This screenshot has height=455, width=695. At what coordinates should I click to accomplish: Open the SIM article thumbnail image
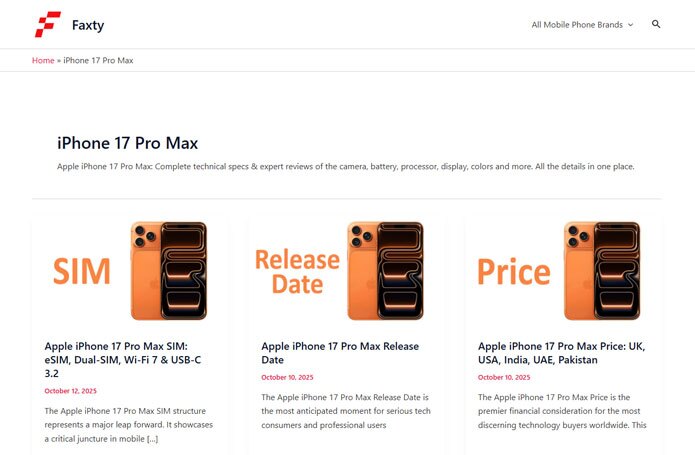(129, 271)
